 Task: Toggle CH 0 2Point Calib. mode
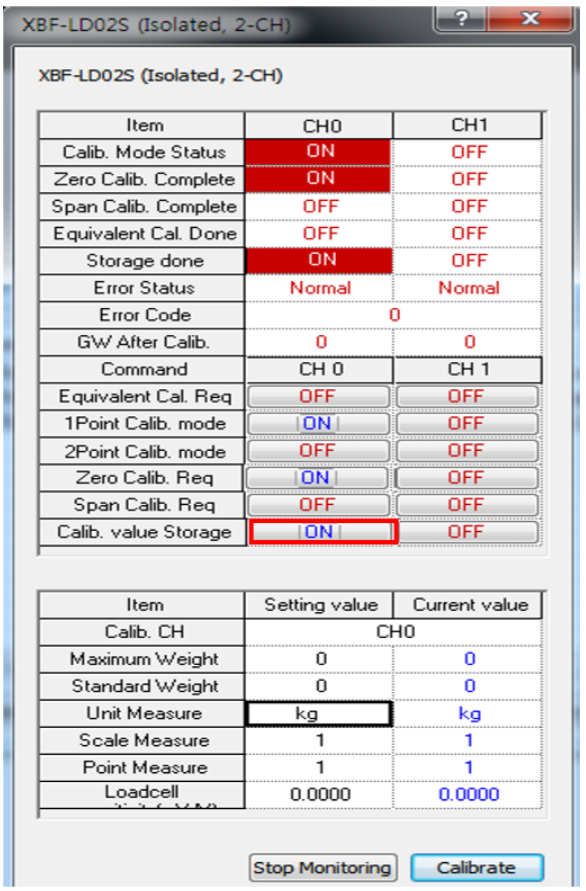(x=318, y=451)
